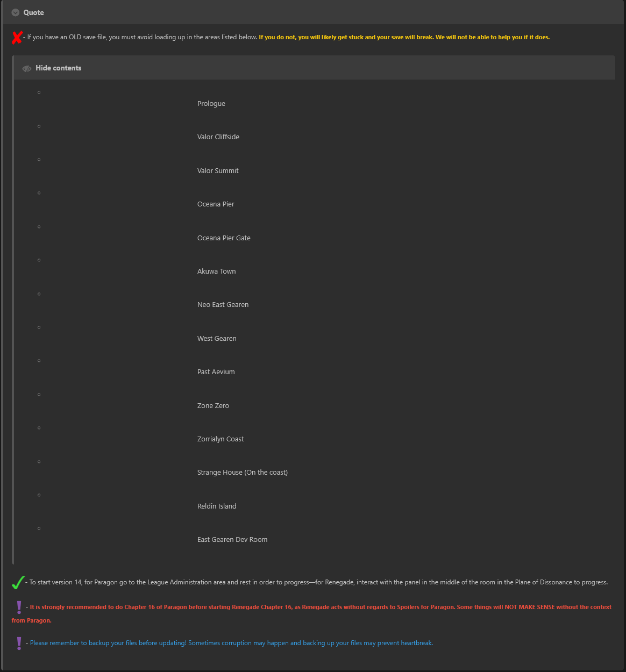
Task: Select the Prologue list entry
Action: point(211,104)
